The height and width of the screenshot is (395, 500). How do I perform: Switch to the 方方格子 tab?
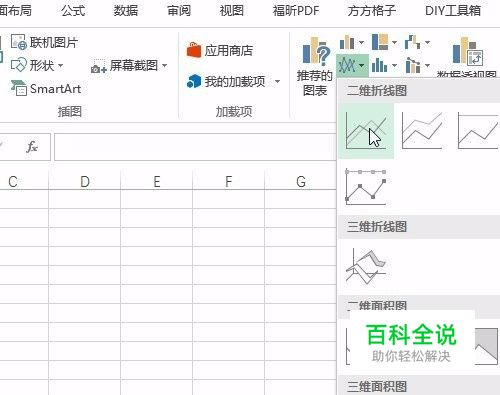click(372, 11)
